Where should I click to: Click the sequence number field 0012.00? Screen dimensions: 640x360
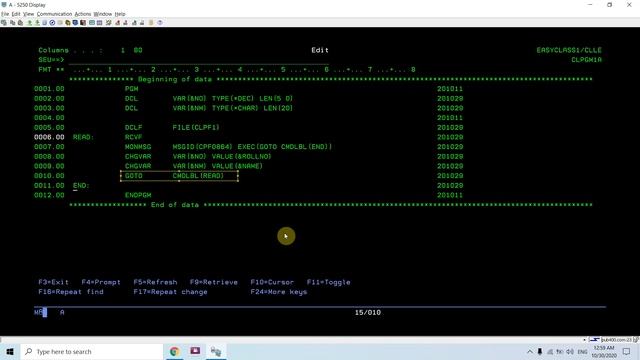pyautogui.click(x=49, y=195)
